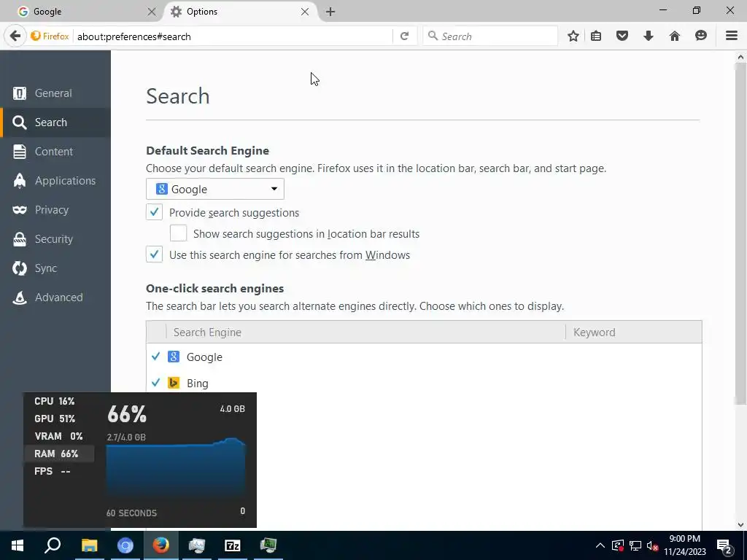
Task: Show bookmarks list icon in toolbar
Action: 596,36
